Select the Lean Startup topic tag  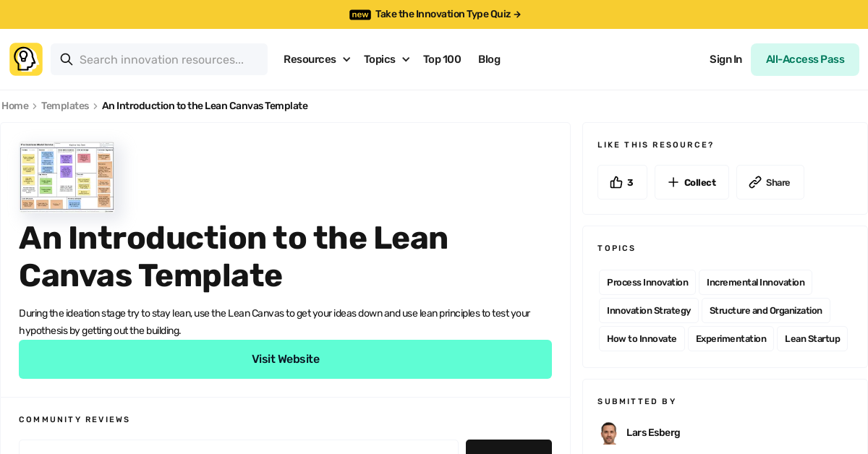(812, 338)
